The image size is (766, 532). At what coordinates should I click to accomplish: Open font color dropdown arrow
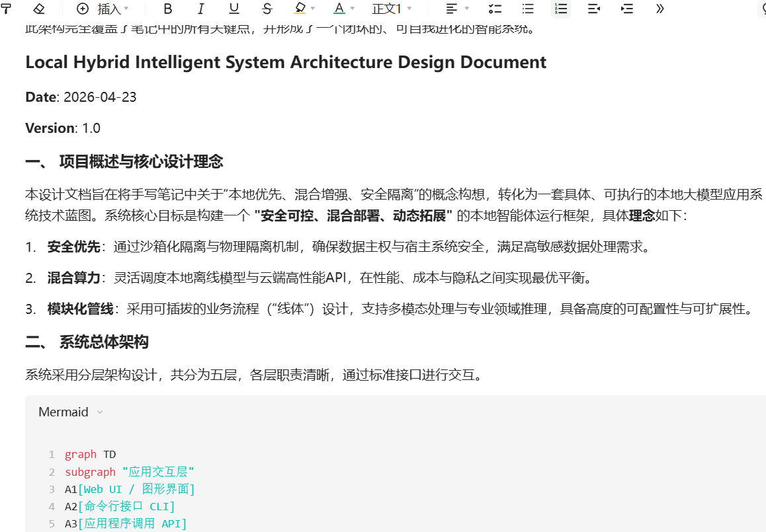pyautogui.click(x=352, y=9)
